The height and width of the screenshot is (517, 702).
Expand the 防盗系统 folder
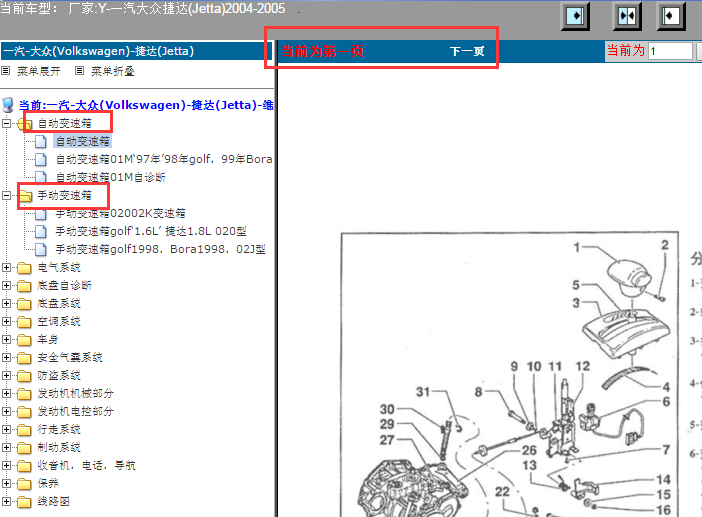6,376
